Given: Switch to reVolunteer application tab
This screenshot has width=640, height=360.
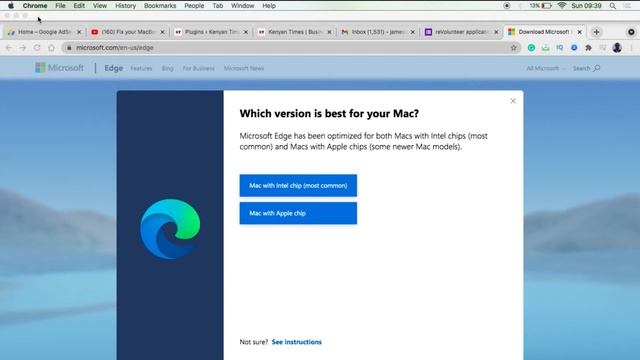Looking at the screenshot, I should coord(462,32).
